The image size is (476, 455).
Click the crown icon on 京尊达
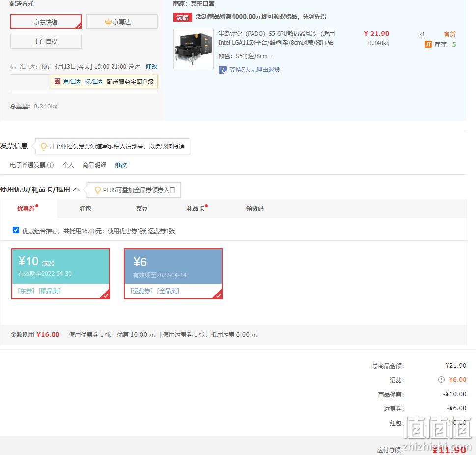click(108, 22)
